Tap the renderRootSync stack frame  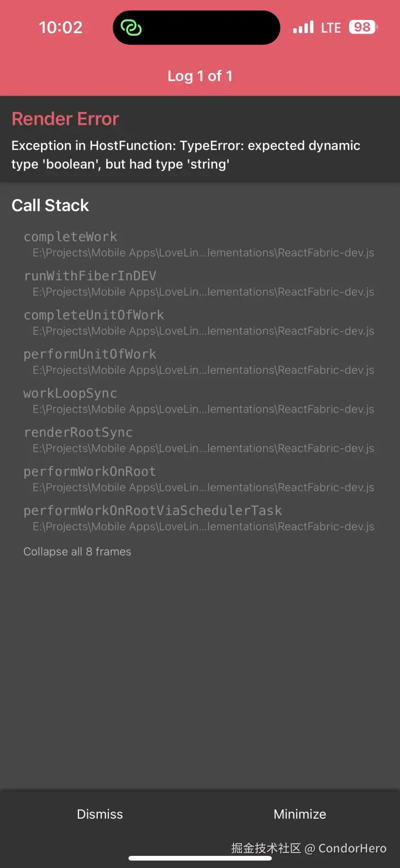coord(199,440)
